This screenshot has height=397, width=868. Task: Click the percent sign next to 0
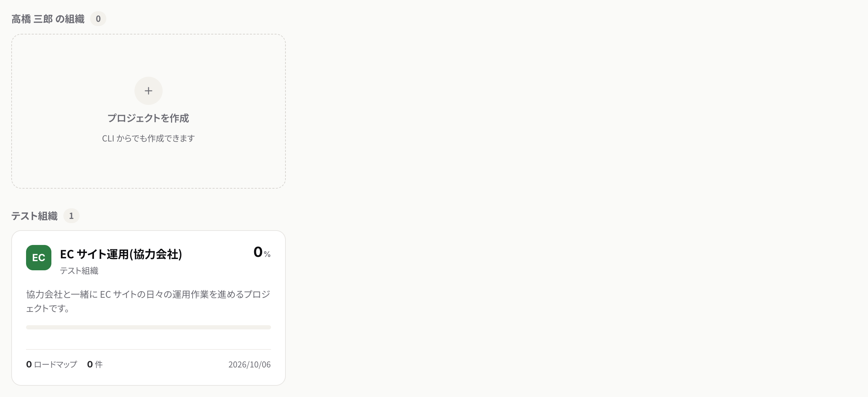(x=267, y=254)
